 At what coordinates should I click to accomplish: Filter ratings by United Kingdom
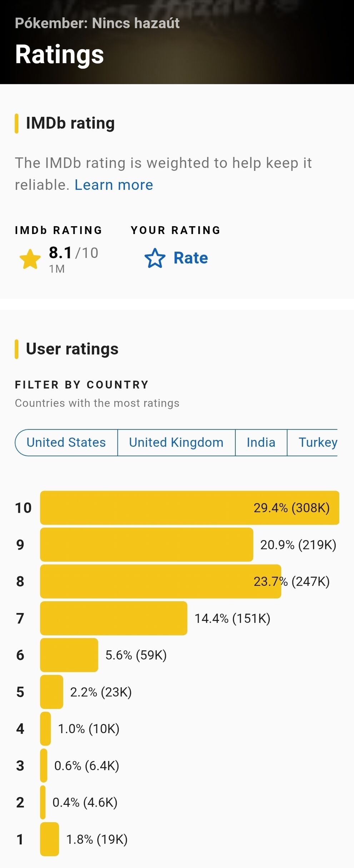pyautogui.click(x=176, y=442)
